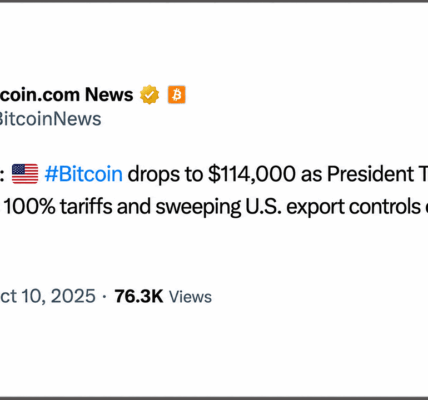The height and width of the screenshot is (400, 428).
Task: Click the Views label beside 76.3K
Action: coord(190,297)
